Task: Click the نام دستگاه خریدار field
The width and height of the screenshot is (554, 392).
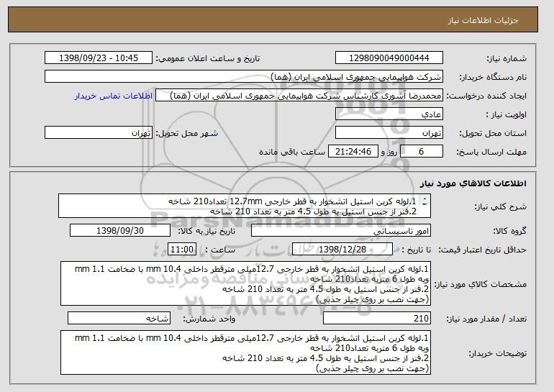Action: coord(244,77)
